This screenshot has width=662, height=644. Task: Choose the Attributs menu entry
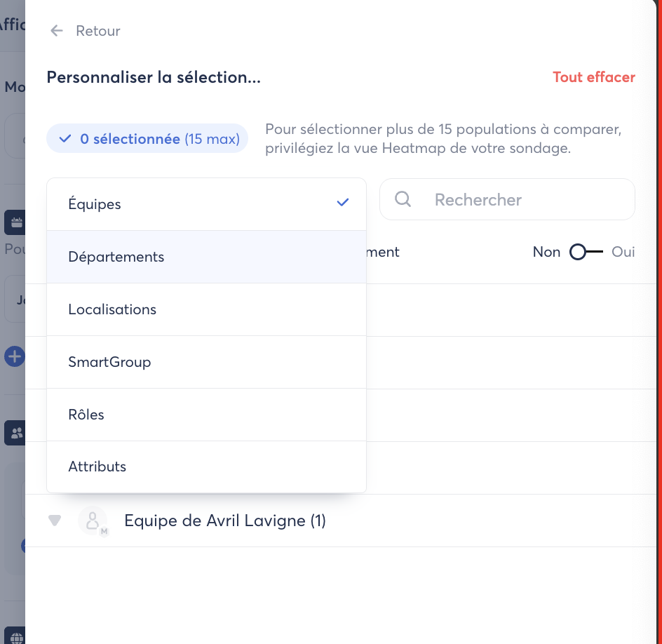97,467
